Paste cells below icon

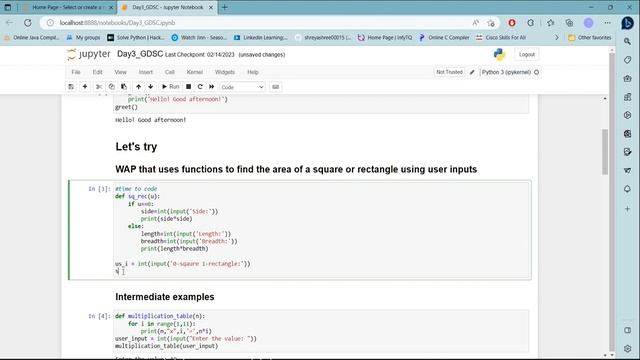pos(124,87)
